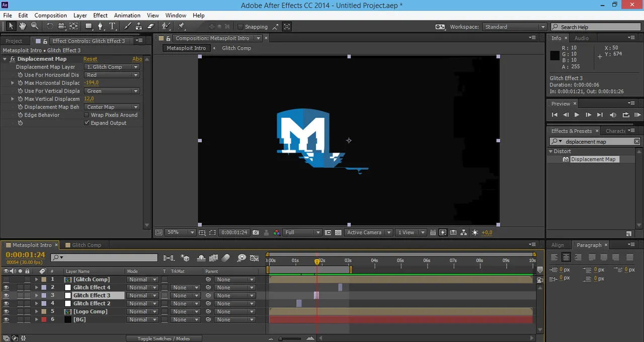
Task: Select the Zoom magnifier tool
Action: coord(35,26)
